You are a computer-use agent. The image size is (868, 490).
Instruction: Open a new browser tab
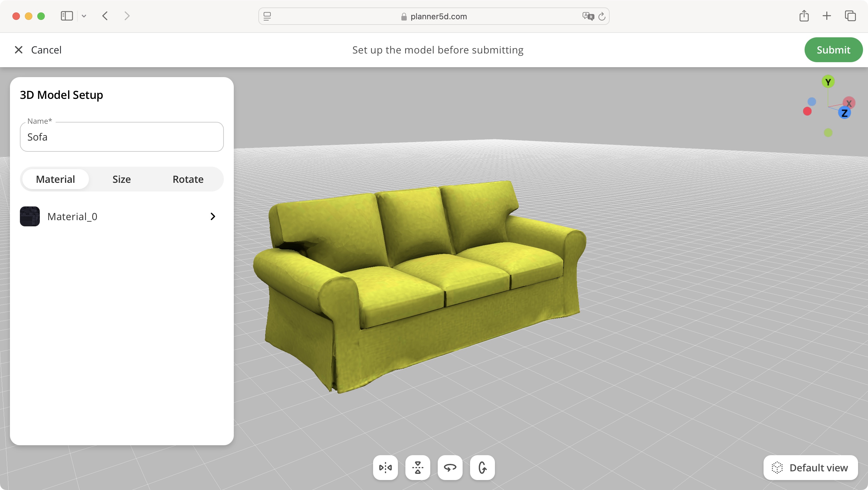point(827,16)
